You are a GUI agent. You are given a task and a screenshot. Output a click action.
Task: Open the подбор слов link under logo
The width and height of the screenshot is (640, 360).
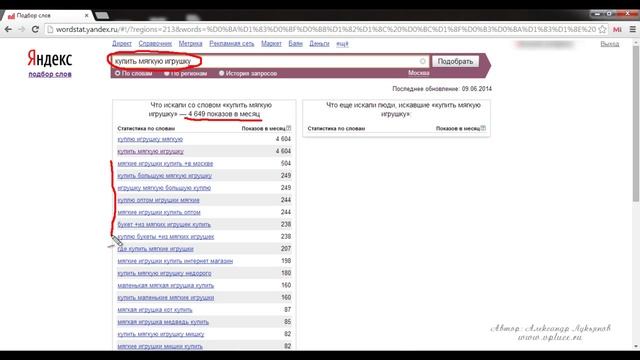coord(50,74)
